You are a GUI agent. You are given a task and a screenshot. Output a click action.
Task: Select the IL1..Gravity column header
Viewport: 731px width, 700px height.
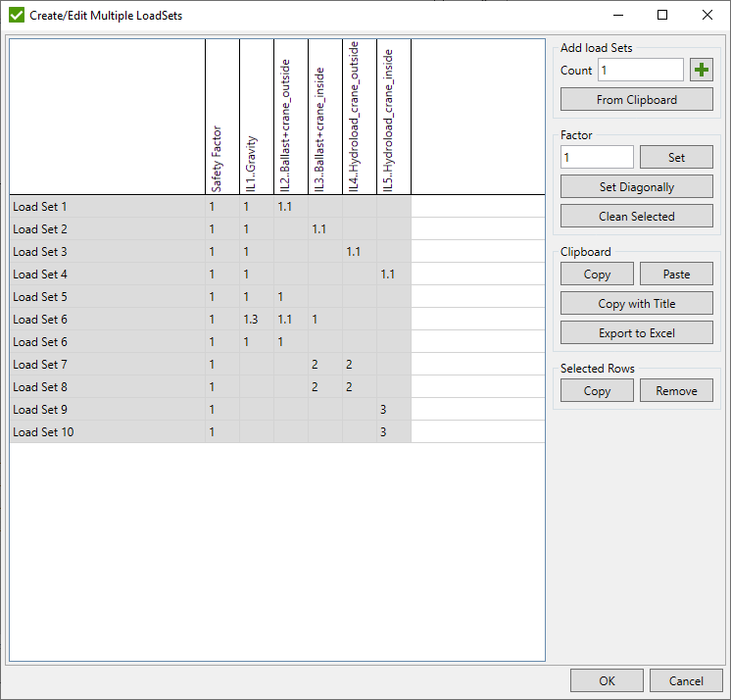256,118
